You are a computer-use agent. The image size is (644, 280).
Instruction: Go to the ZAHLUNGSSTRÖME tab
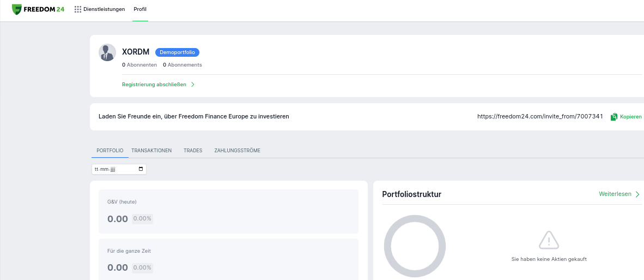click(x=238, y=151)
